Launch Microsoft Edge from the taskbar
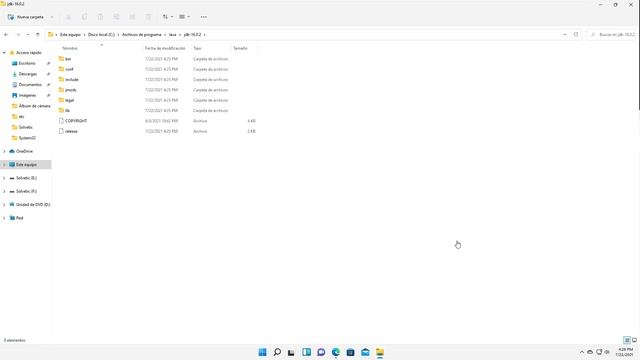 click(336, 352)
